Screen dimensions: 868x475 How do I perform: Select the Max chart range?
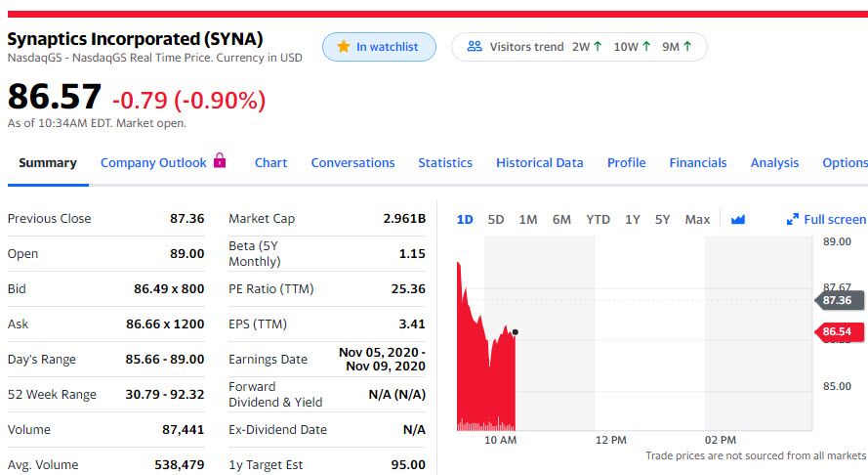(x=697, y=220)
